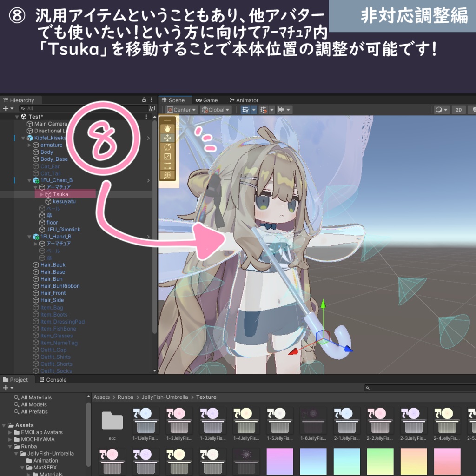Click Assets in the breadcrumb path
Screen dimensions: 476x476
(101, 397)
